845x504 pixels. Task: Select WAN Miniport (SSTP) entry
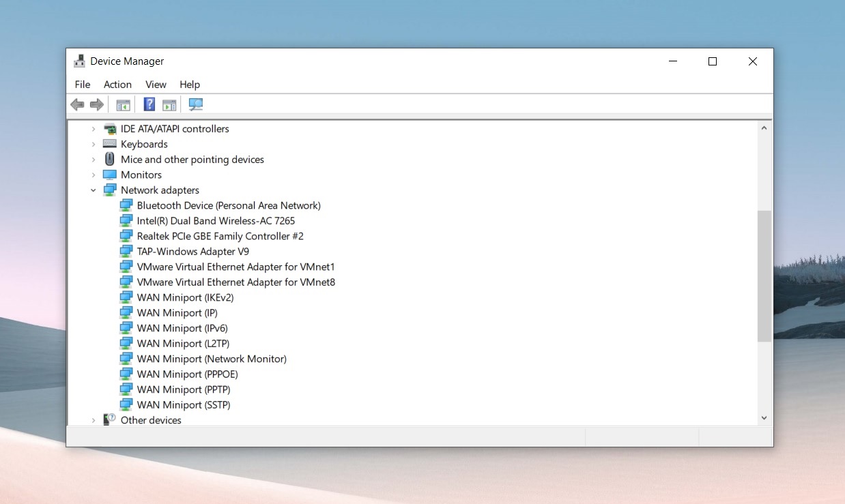(184, 404)
